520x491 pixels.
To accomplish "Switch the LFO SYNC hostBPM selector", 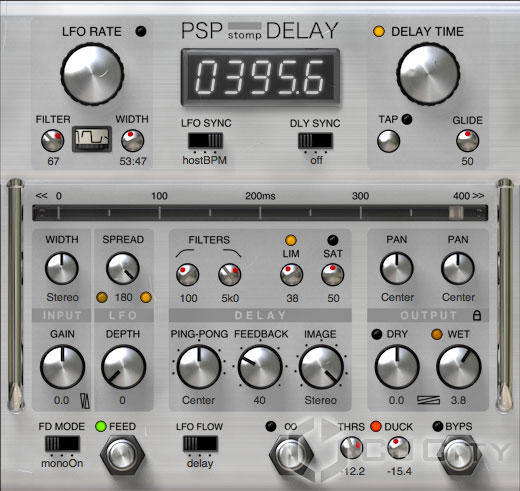I will [x=205, y=140].
